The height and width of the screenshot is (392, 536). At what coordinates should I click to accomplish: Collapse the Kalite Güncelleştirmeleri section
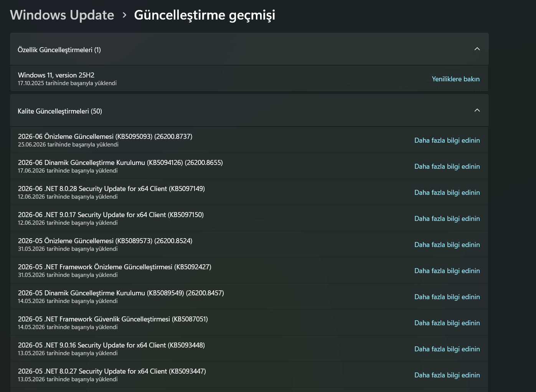(477, 110)
